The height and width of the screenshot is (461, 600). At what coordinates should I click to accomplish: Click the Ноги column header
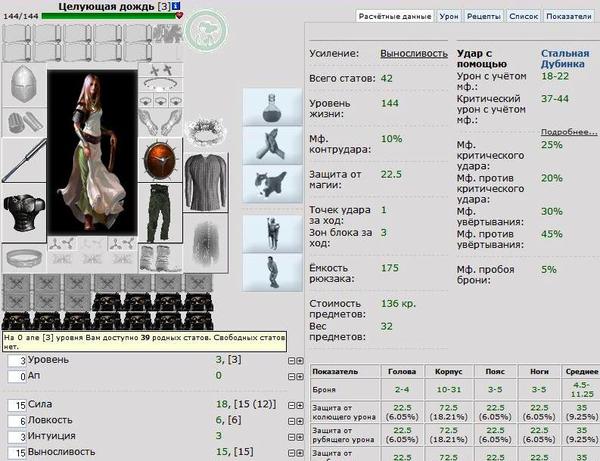coord(539,371)
